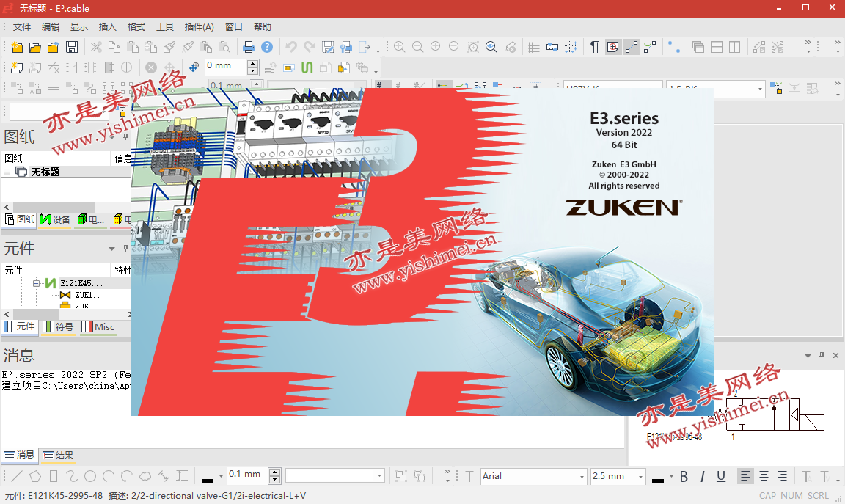
Task: Select the rectangle drawing tool
Action: [x=54, y=476]
